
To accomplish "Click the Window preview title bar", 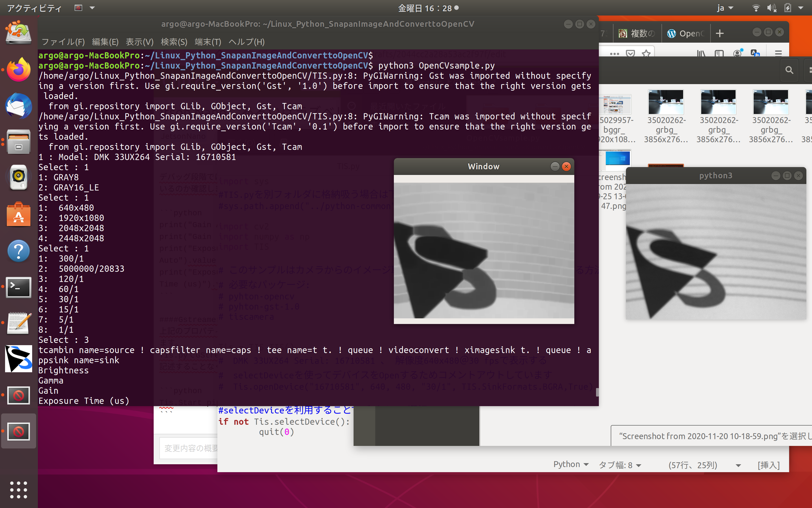I will (484, 166).
